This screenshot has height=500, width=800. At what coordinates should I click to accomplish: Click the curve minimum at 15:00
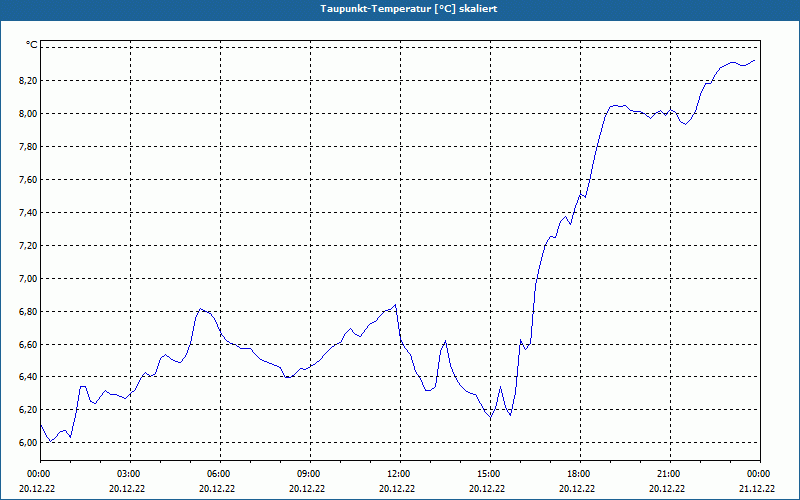[490, 418]
